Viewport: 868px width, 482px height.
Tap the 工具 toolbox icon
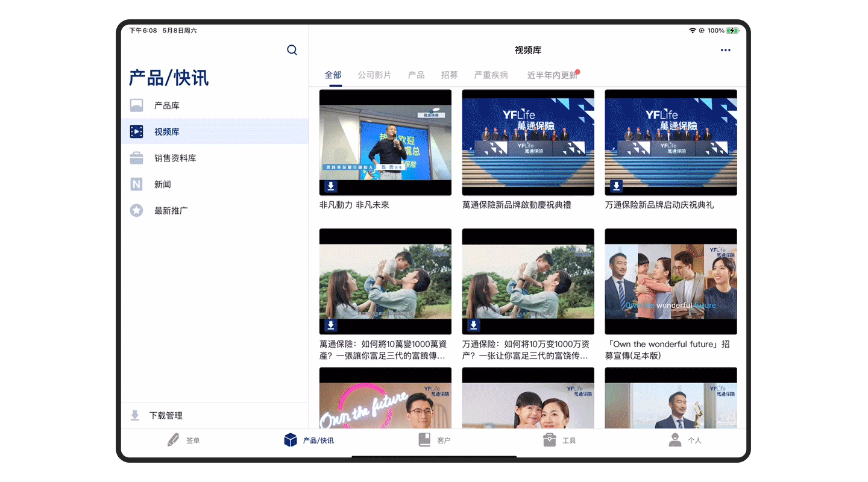(549, 440)
